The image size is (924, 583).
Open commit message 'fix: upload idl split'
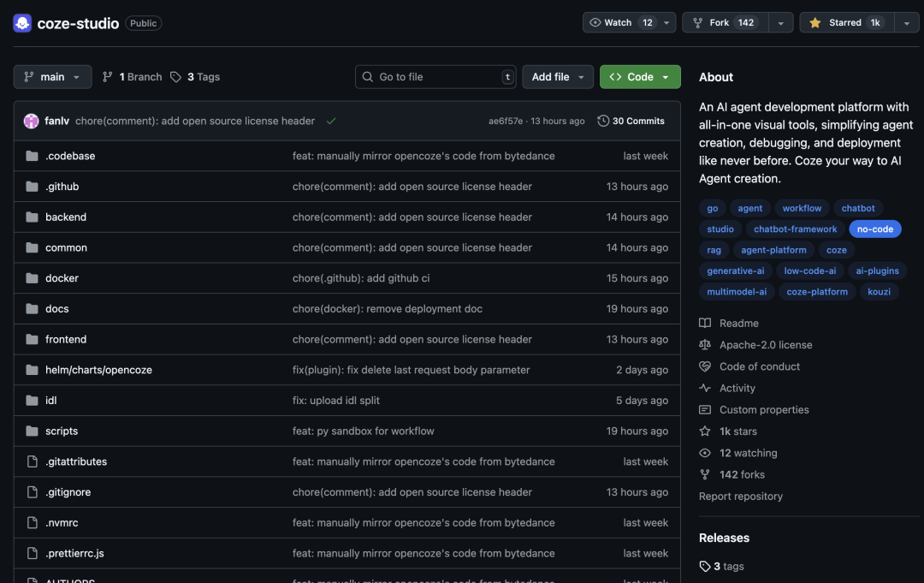(x=336, y=401)
